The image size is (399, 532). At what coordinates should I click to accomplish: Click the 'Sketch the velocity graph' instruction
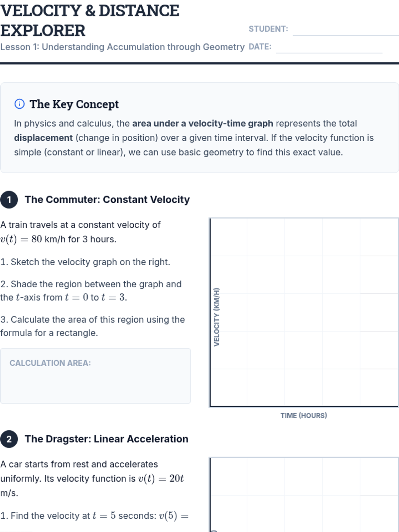click(85, 262)
